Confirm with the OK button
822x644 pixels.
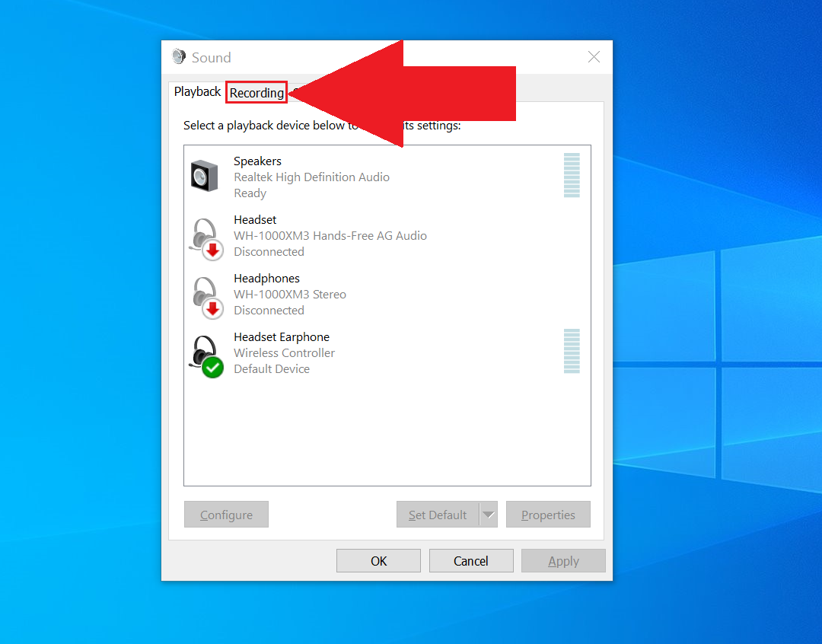(x=378, y=561)
